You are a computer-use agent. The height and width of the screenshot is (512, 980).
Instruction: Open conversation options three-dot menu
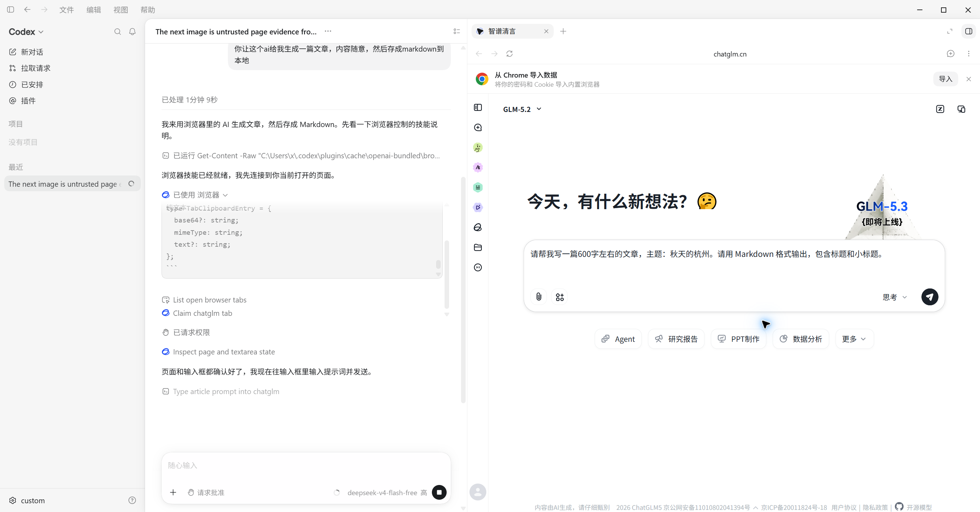(328, 31)
